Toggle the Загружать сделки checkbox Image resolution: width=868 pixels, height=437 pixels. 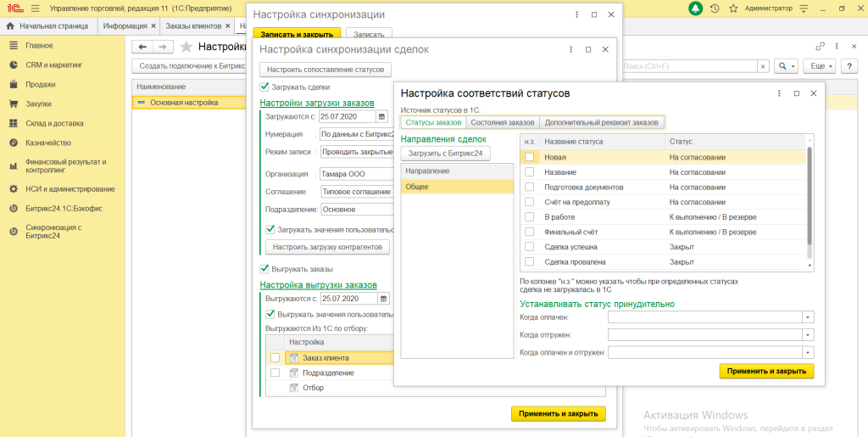click(x=264, y=87)
